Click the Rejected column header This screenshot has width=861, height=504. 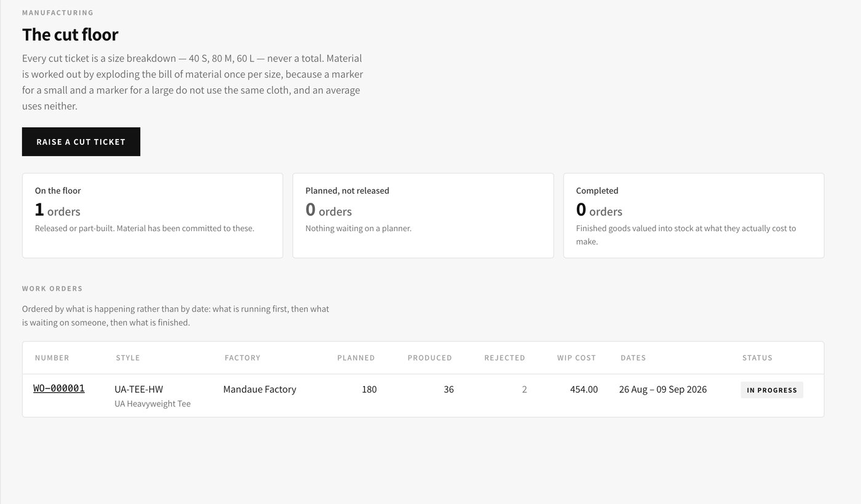click(x=505, y=358)
